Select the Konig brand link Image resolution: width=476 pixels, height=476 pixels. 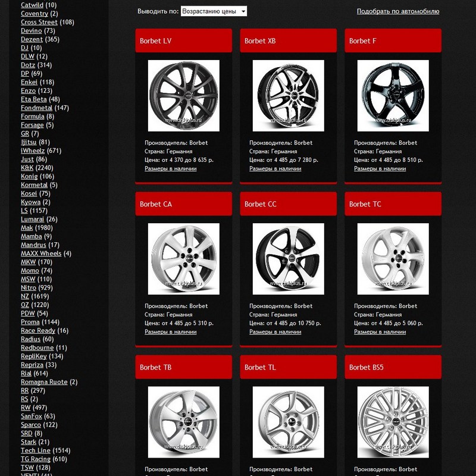coord(29,176)
